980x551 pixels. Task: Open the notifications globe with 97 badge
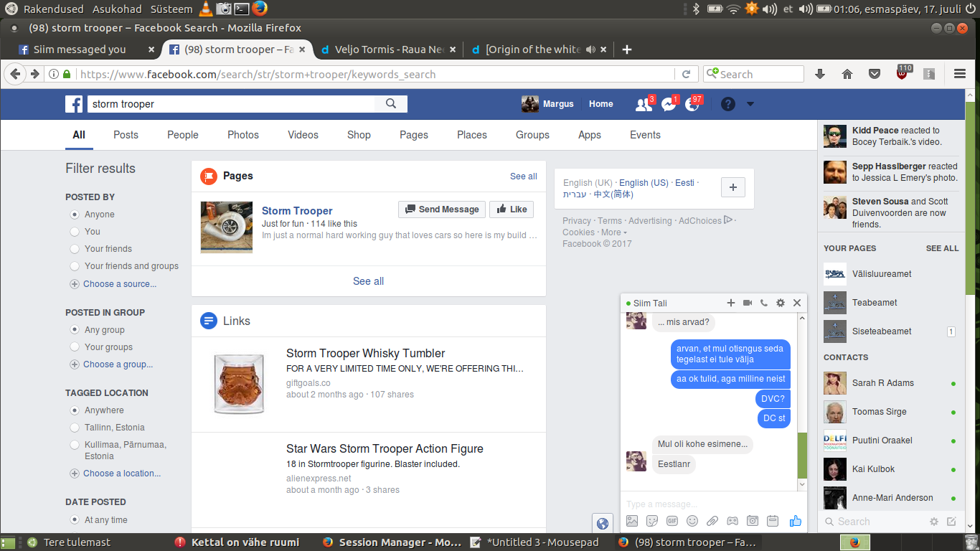tap(692, 105)
